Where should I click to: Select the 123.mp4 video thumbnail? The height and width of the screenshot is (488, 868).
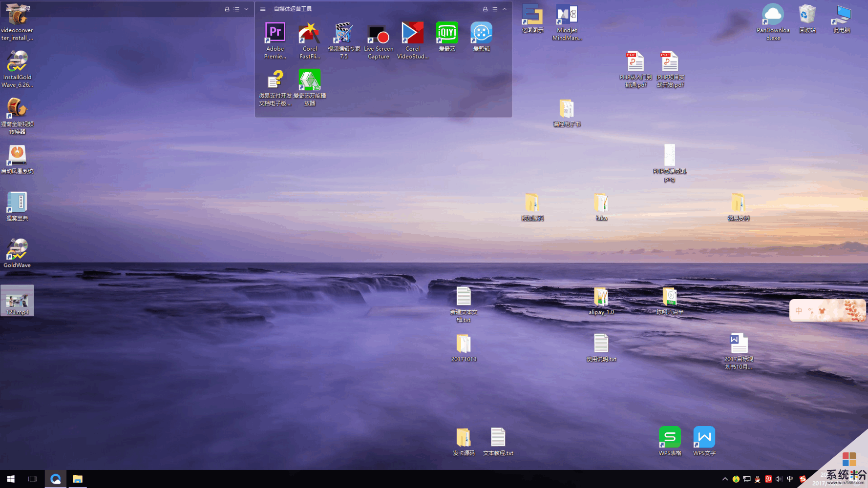[x=17, y=301]
